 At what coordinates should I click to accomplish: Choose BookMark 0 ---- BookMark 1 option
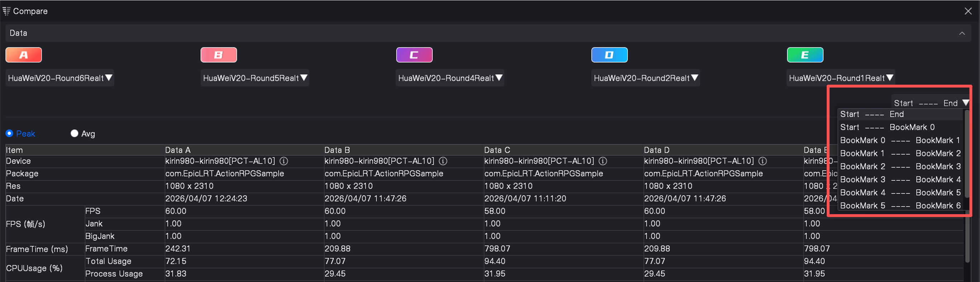coord(900,140)
